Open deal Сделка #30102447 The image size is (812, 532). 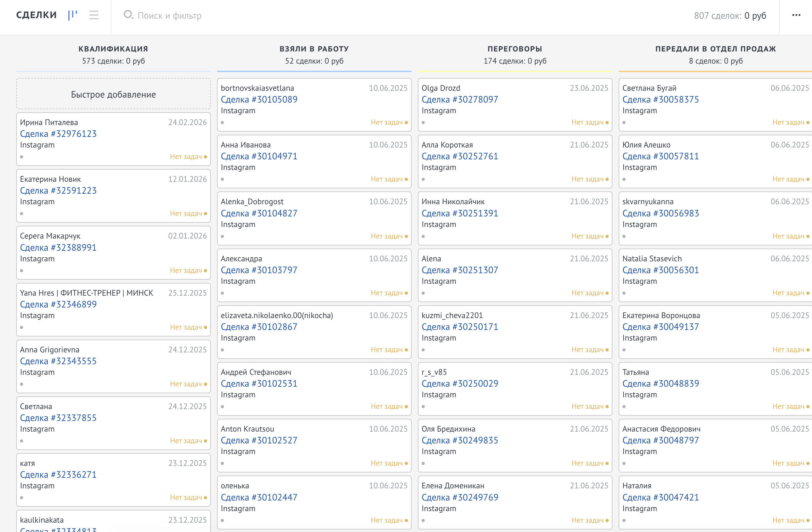click(x=259, y=497)
